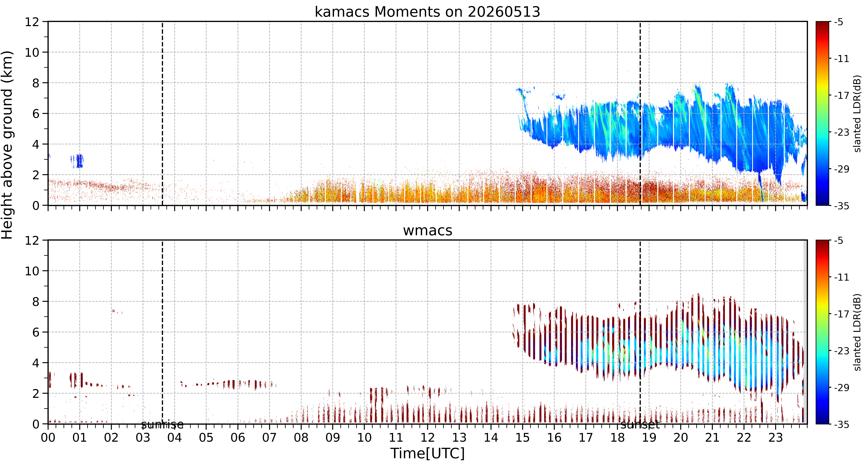Click the "23" time tick label
Screen dimensions: 868x467
click(x=776, y=438)
